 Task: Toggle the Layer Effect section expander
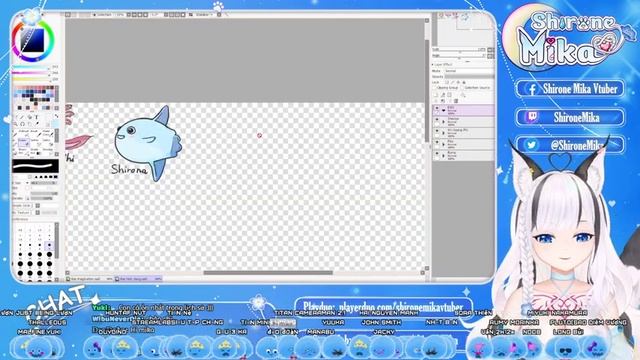click(433, 64)
